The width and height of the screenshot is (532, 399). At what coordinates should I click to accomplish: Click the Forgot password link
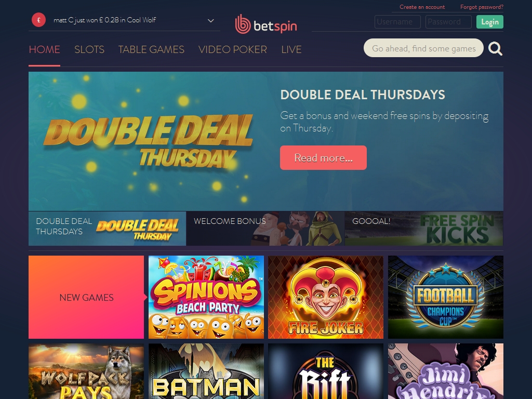tap(482, 7)
